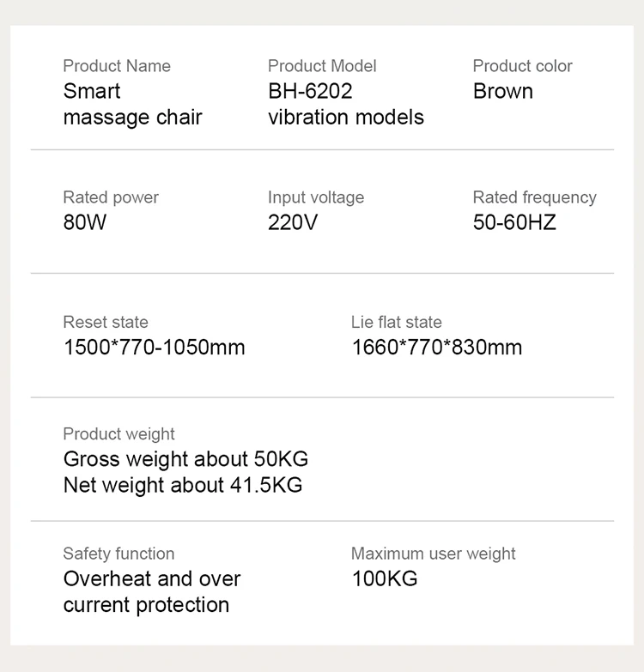Image resolution: width=644 pixels, height=672 pixels.
Task: Click the Product Model label
Action: 322,66
